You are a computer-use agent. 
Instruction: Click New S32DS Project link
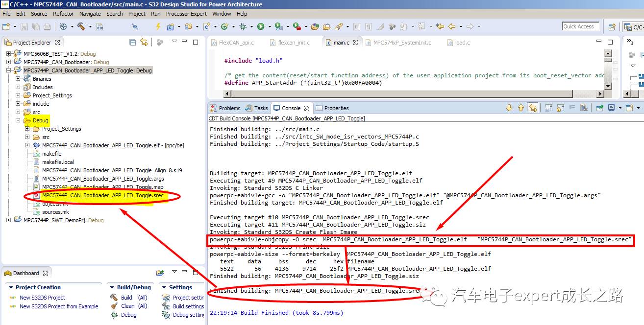pos(42,298)
